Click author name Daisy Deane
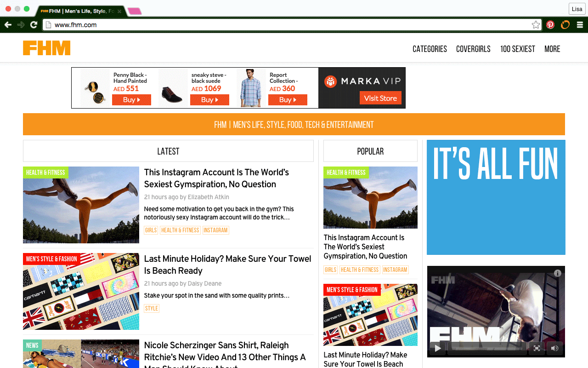Image resolution: width=588 pixels, height=368 pixels. (x=205, y=283)
